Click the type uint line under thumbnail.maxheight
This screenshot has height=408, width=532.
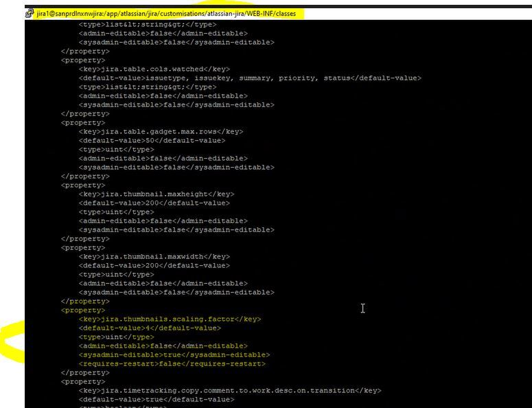click(117, 212)
